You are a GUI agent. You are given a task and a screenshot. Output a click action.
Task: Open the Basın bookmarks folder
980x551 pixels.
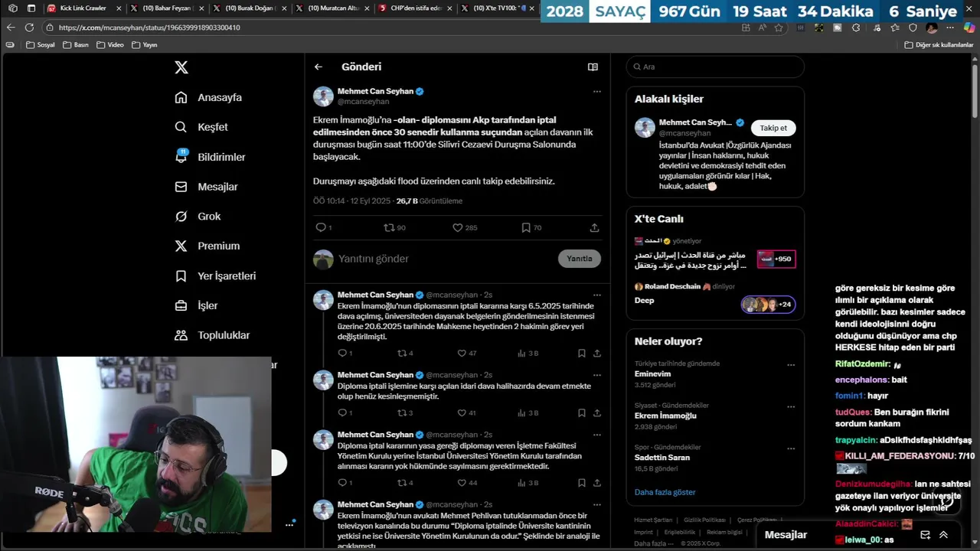[x=76, y=45]
